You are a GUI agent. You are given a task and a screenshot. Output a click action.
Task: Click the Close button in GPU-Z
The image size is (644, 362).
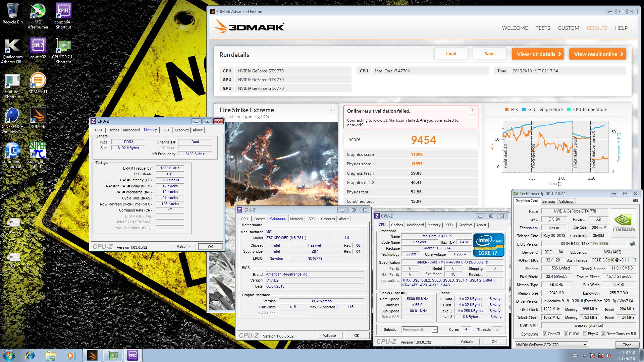click(x=627, y=345)
